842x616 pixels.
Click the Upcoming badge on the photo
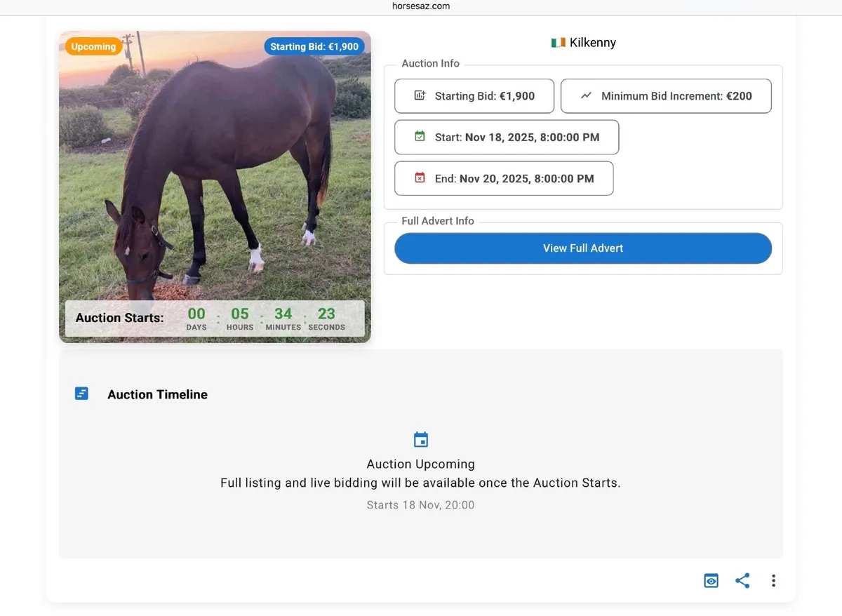pyautogui.click(x=93, y=46)
